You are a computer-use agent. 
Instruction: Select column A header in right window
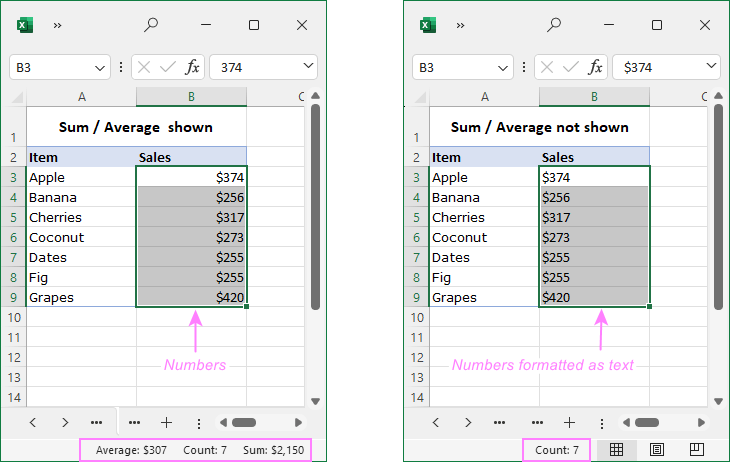484,96
